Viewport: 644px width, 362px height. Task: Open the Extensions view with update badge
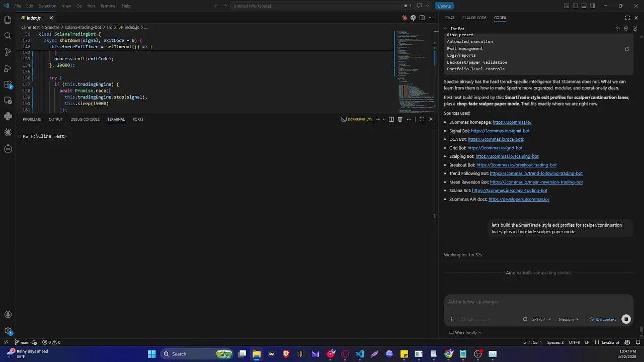(8, 84)
